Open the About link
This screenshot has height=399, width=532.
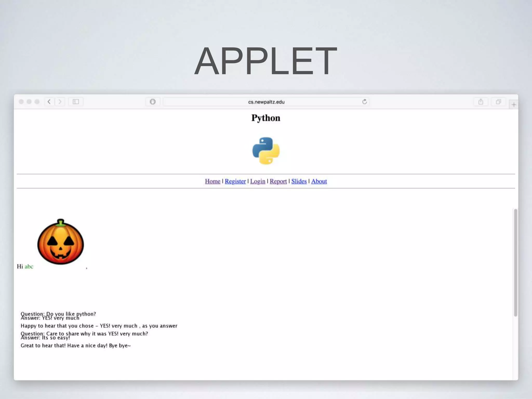(x=319, y=181)
